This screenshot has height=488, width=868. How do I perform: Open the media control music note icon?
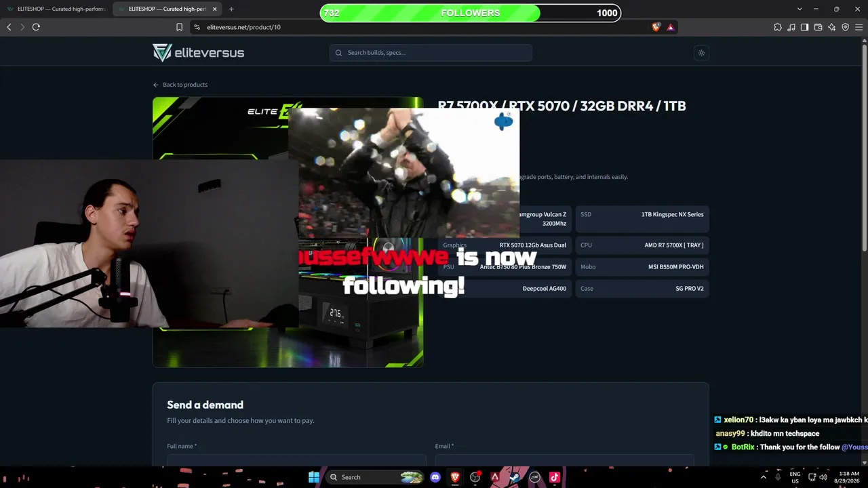(x=791, y=27)
